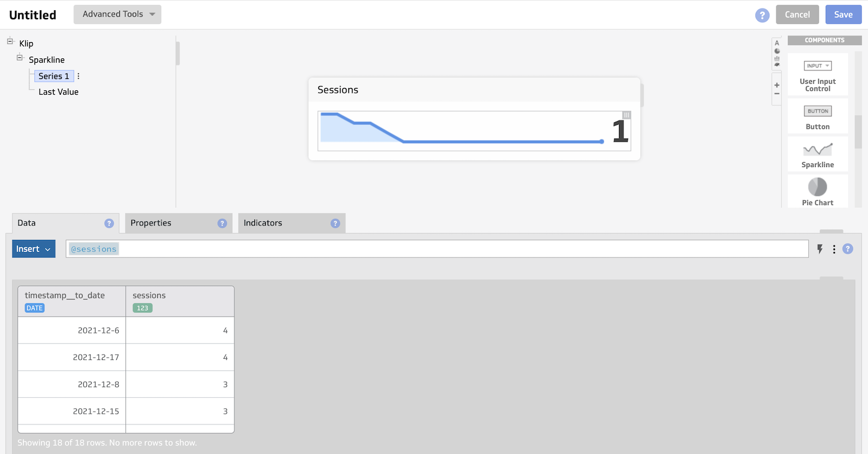Image resolution: width=868 pixels, height=454 pixels.
Task: Select the User Input Control component
Action: pyautogui.click(x=817, y=74)
